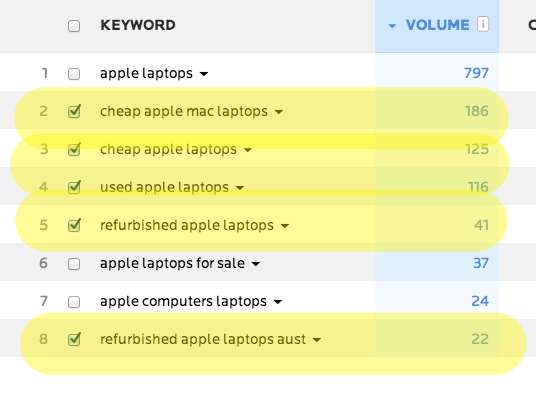This screenshot has width=536, height=395.
Task: Open dropdown next to 'cheap apple mac laptops'
Action: coord(279,112)
